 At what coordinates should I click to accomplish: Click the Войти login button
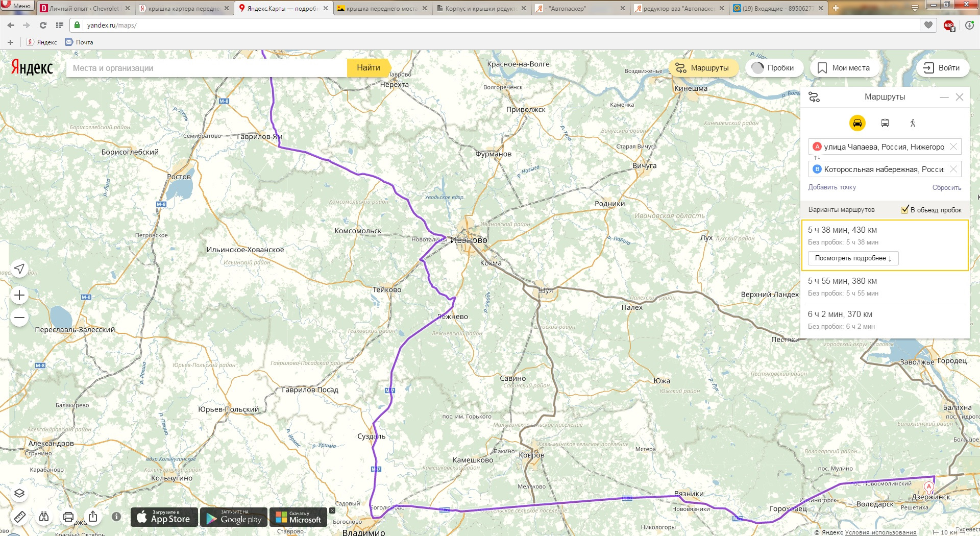(942, 68)
